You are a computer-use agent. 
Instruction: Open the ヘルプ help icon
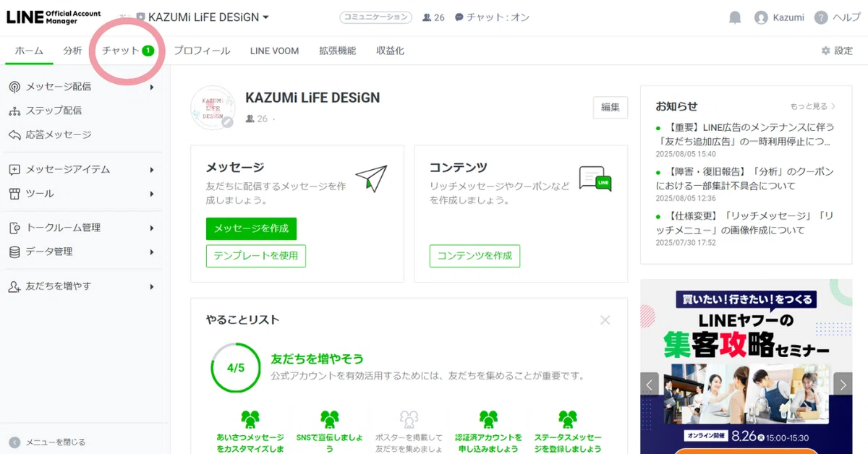click(x=837, y=17)
